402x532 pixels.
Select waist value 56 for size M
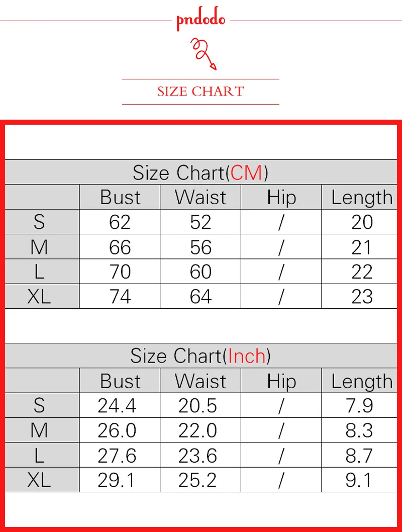pos(200,247)
